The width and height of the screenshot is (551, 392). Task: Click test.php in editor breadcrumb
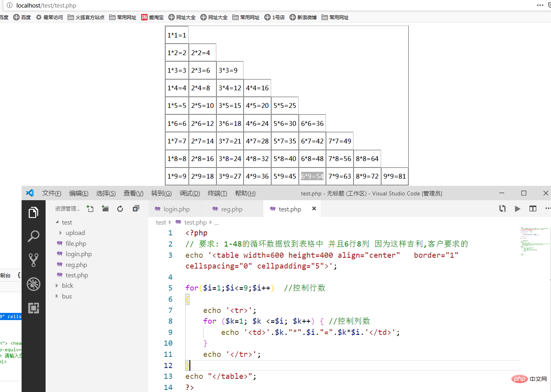point(195,223)
